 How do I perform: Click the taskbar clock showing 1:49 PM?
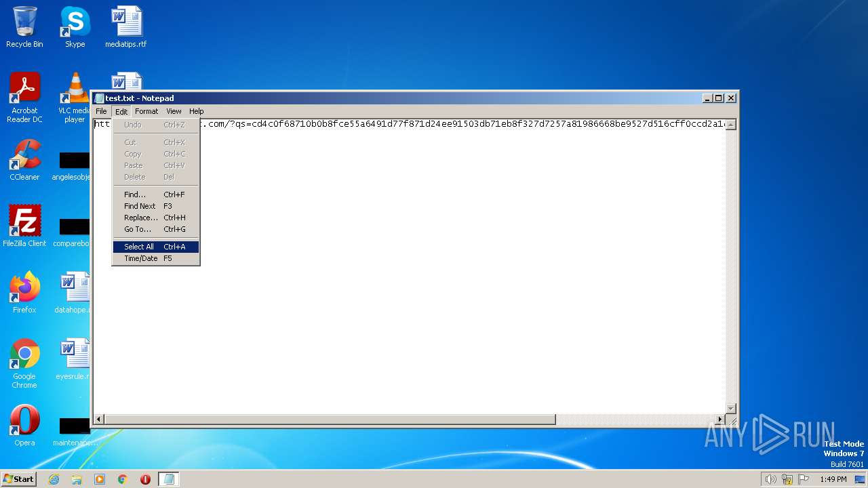coord(833,479)
